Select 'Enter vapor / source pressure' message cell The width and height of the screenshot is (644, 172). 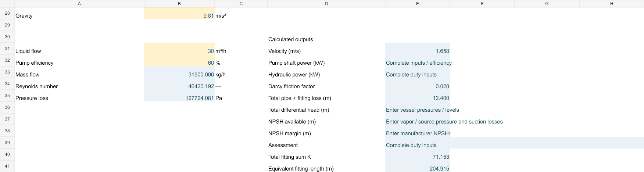pyautogui.click(x=418, y=119)
